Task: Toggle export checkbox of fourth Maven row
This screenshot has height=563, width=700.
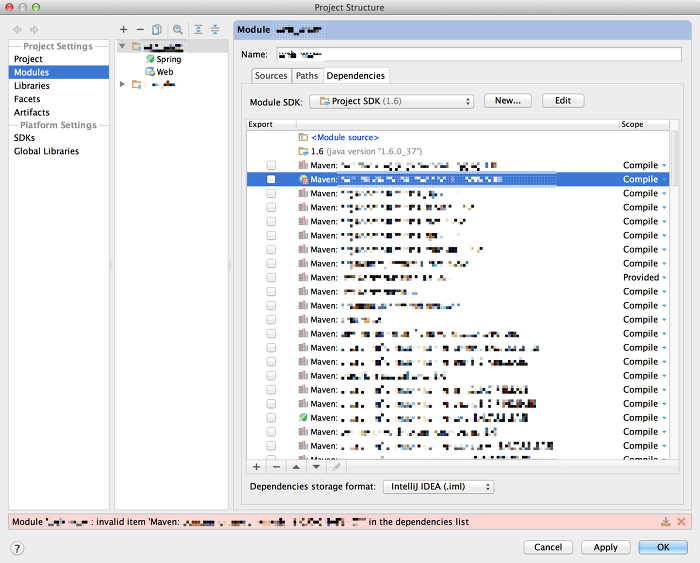Action: pyautogui.click(x=271, y=208)
